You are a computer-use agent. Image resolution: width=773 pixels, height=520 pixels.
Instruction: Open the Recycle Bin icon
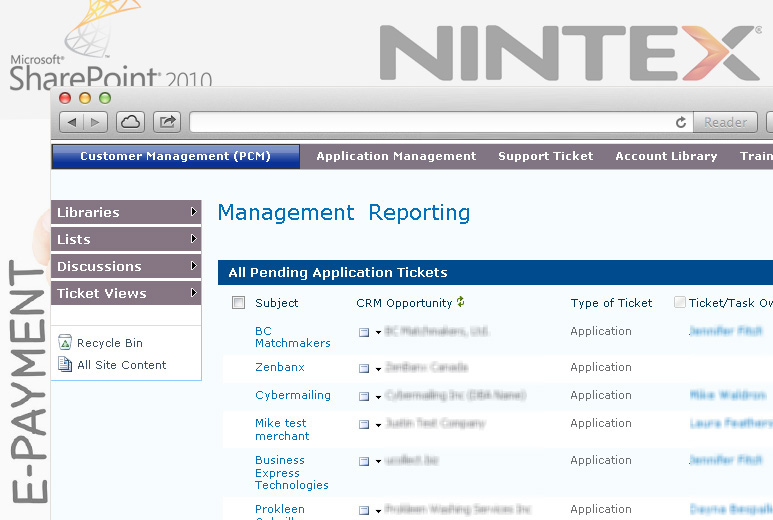pyautogui.click(x=65, y=342)
